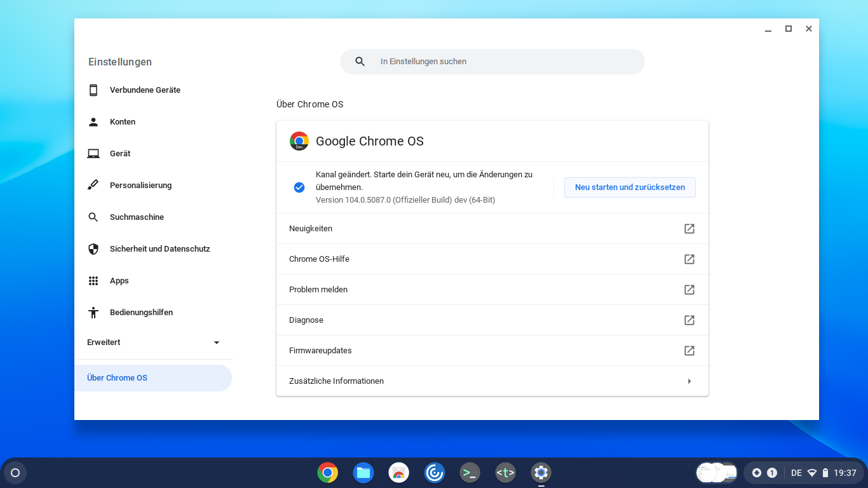Open Neuigkeiten via external link icon
This screenshot has width=868, height=488.
(689, 229)
